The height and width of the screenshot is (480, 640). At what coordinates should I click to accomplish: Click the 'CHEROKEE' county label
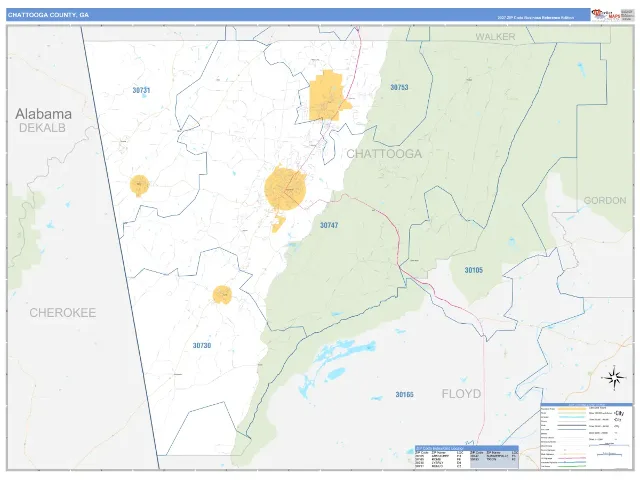click(x=62, y=313)
